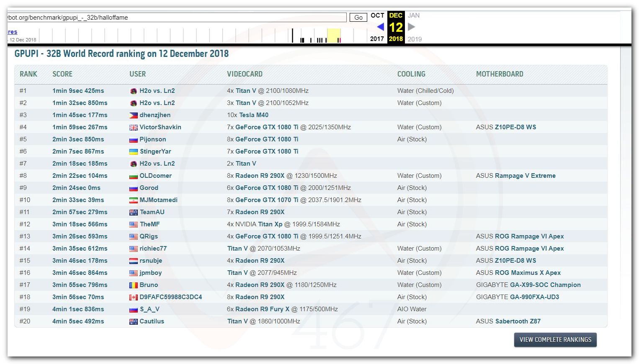Viewport: 639px width, 364px height.
Task: Select the highlighted 2018 capture year
Action: point(396,39)
